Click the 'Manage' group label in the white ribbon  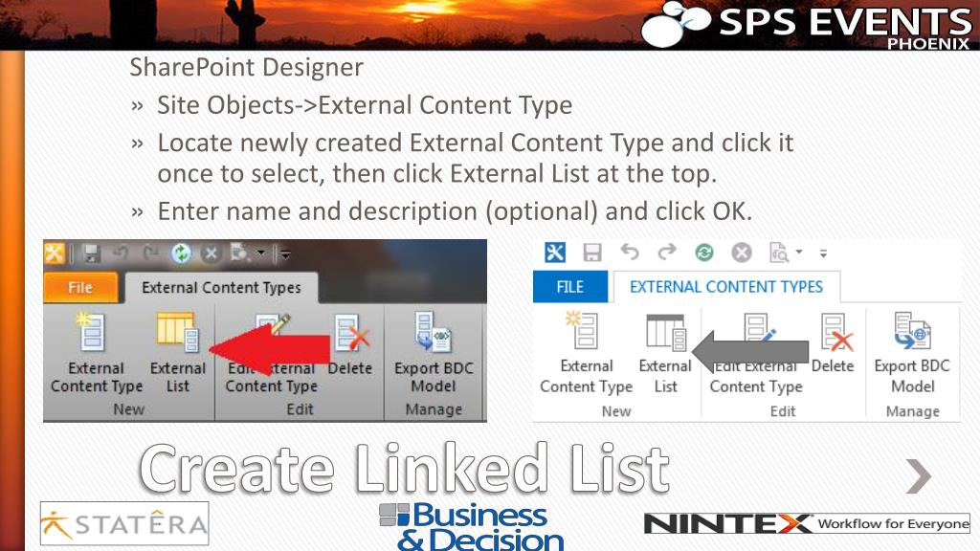pyautogui.click(x=912, y=411)
